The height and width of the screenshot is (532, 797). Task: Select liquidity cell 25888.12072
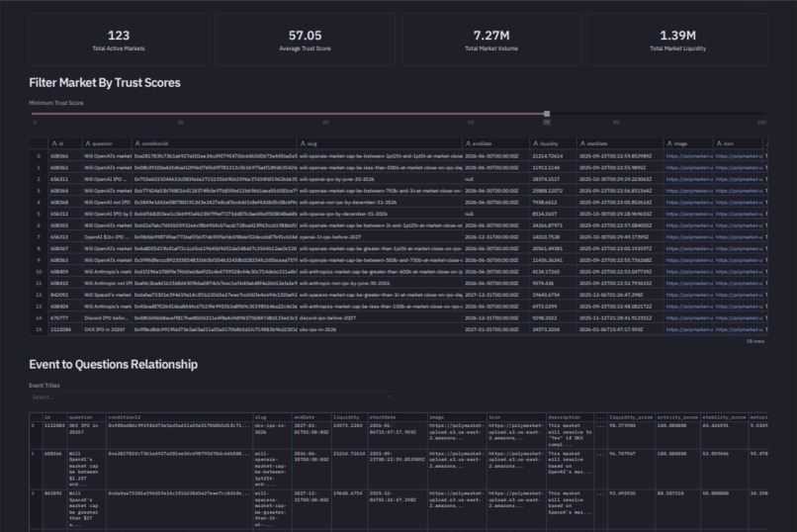pos(553,191)
